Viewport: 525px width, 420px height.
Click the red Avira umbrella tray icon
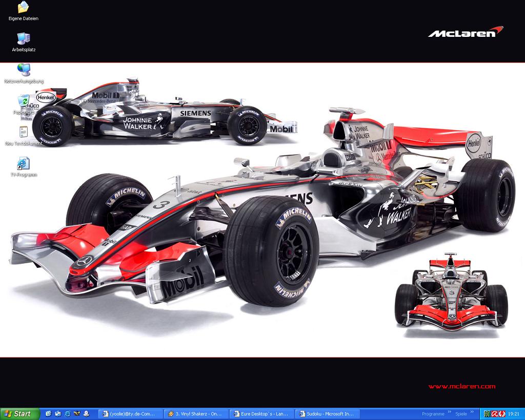coord(495,414)
